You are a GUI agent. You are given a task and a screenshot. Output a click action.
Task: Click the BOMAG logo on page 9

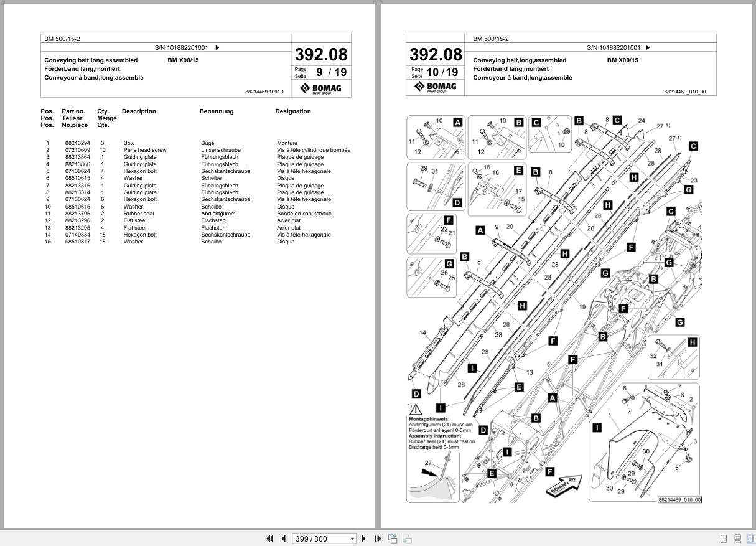coord(320,88)
